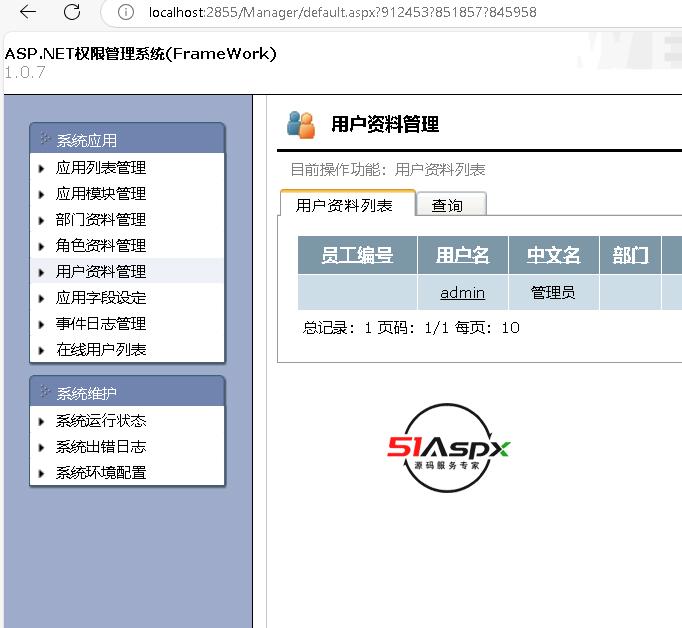
Task: Click the 管理员 table cell
Action: coord(553,292)
